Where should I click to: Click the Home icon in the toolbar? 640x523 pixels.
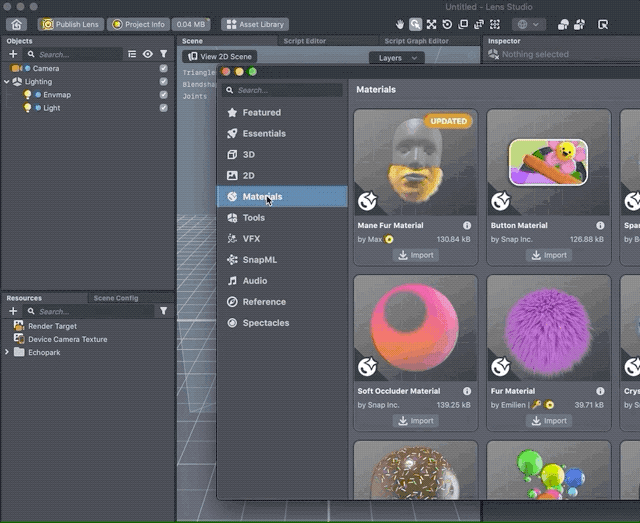(17, 24)
